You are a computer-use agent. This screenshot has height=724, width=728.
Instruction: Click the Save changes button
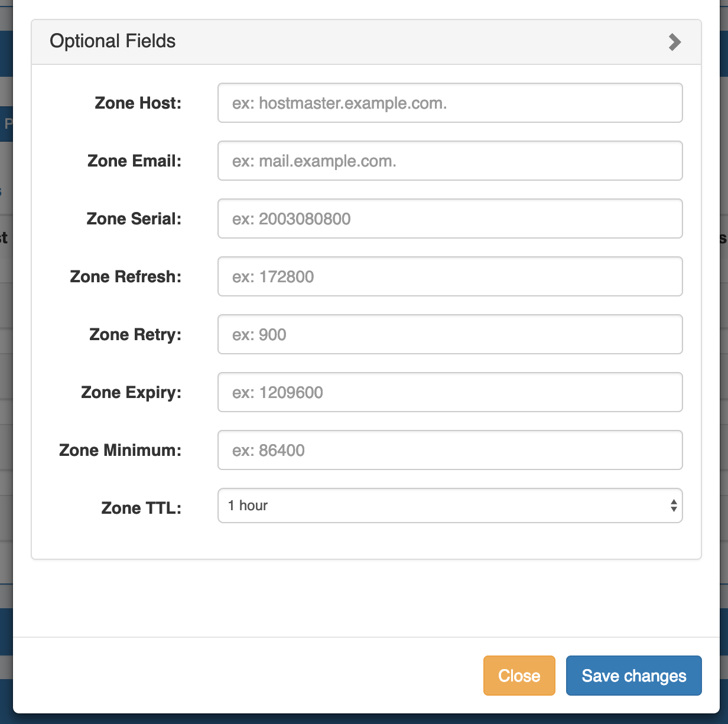coord(633,676)
